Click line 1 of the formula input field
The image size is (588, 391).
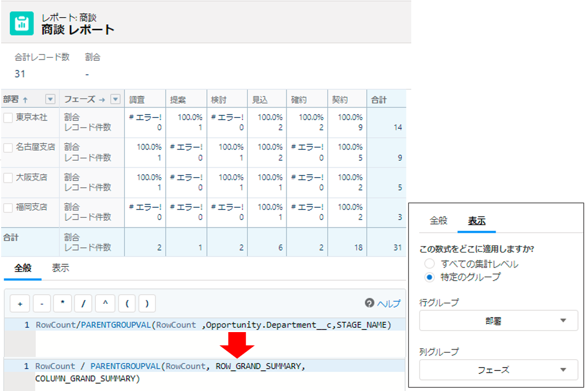[202, 325]
